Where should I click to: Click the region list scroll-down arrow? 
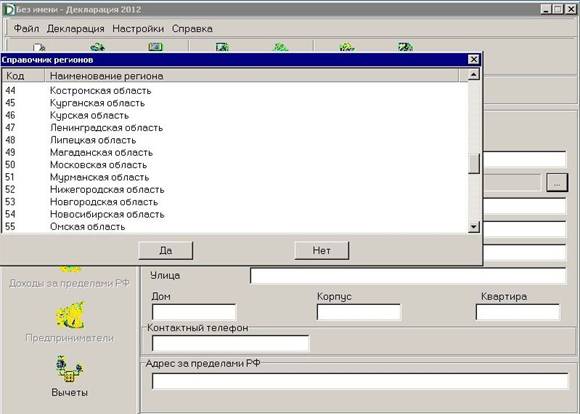point(474,227)
